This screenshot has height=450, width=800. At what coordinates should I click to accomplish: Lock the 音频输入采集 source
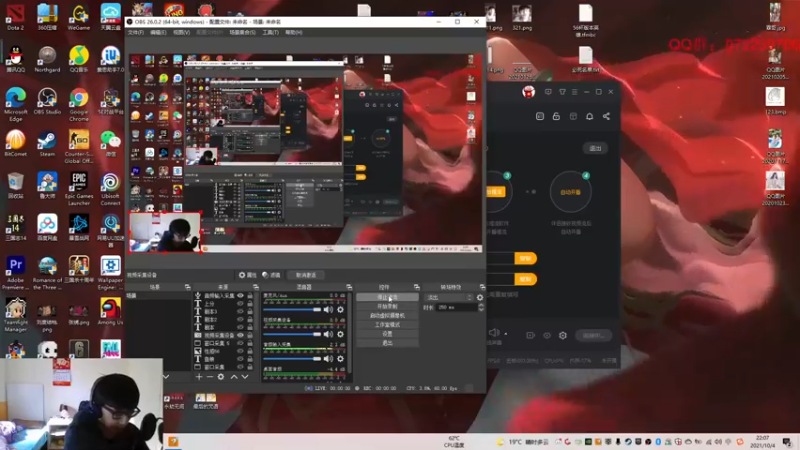coord(250,295)
